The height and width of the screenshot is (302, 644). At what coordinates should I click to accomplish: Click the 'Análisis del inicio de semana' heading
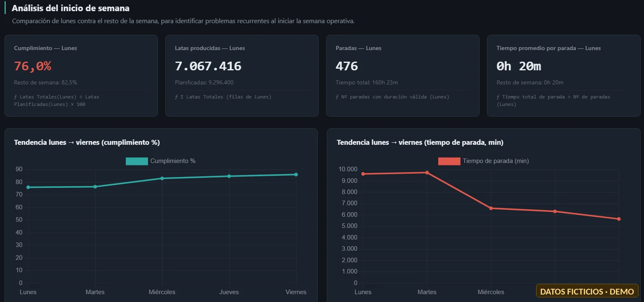click(71, 8)
